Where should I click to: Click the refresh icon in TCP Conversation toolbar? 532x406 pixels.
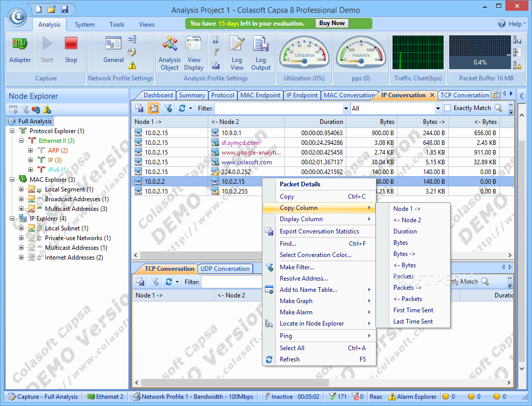point(169,282)
